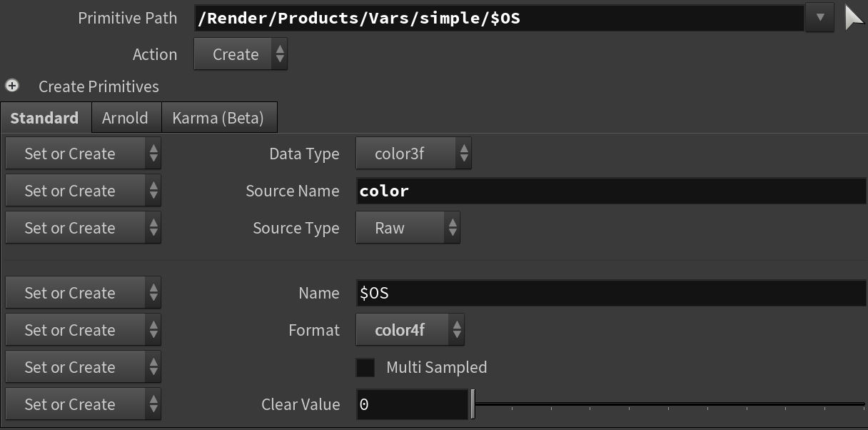
Task: Toggle the Multi Sampled checkbox
Action: (x=365, y=367)
